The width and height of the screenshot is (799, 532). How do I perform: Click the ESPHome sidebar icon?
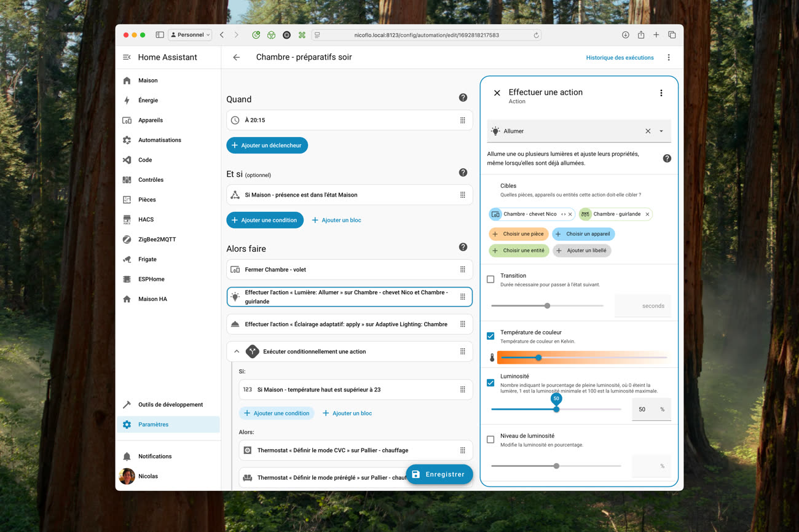click(x=127, y=279)
